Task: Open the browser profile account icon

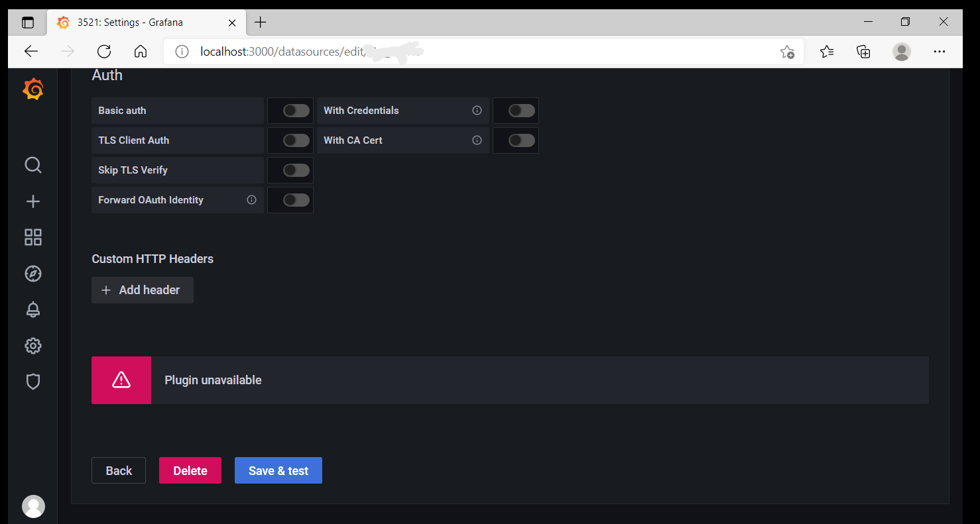Action: [x=901, y=52]
